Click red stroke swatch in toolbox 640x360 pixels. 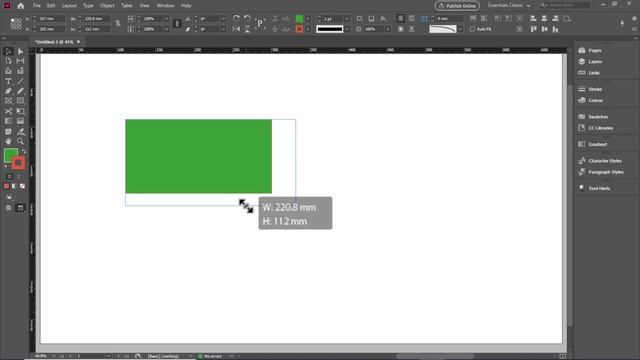[x=18, y=163]
